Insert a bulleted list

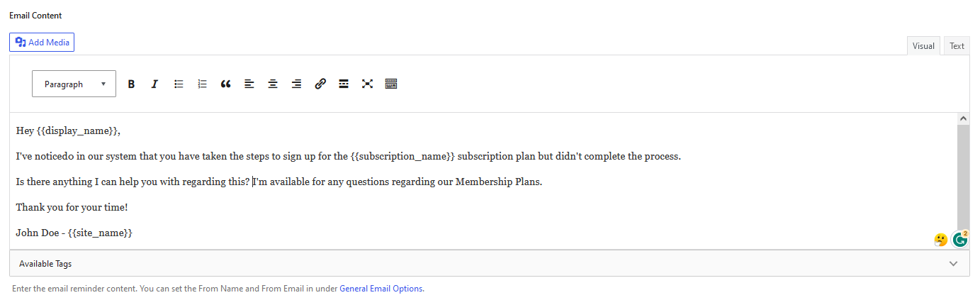tap(179, 84)
